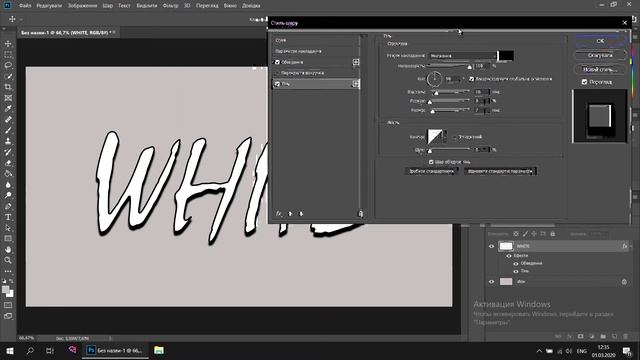This screenshot has height=360, width=640.
Task: Select Blending Options row in Layer Style
Action: point(316,51)
